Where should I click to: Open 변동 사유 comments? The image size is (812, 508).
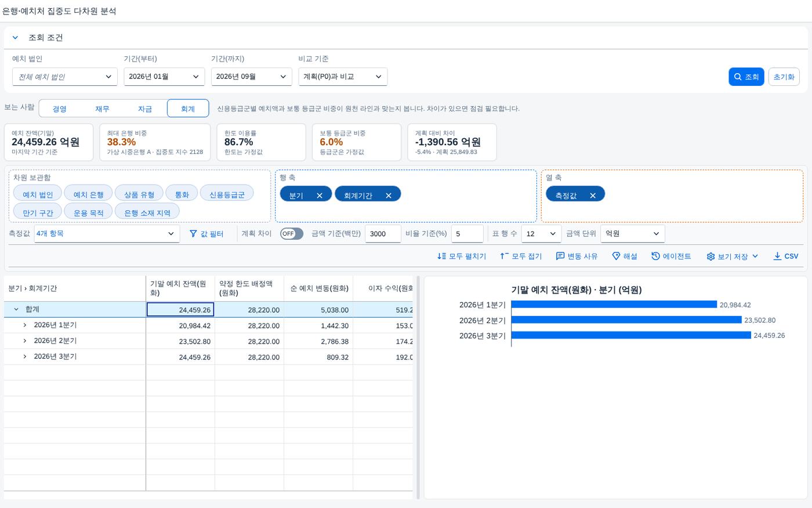(577, 256)
